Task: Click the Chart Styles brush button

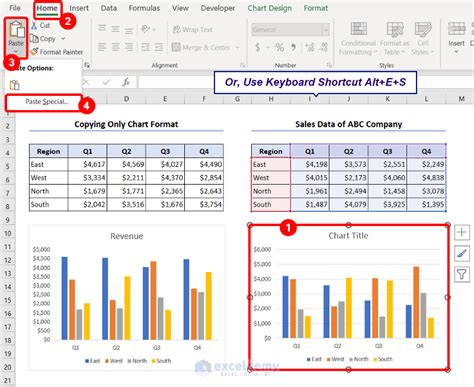Action: [462, 254]
